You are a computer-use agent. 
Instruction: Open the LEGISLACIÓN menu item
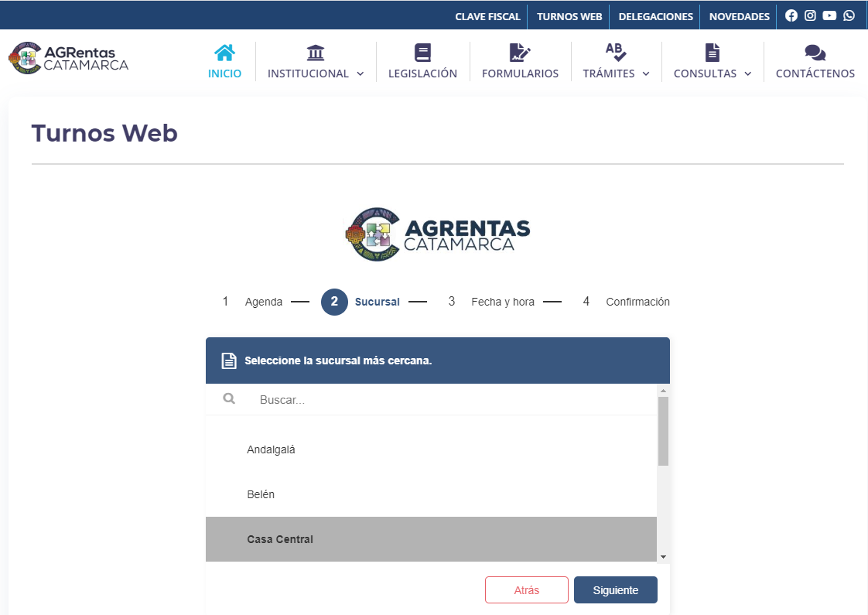422,73
